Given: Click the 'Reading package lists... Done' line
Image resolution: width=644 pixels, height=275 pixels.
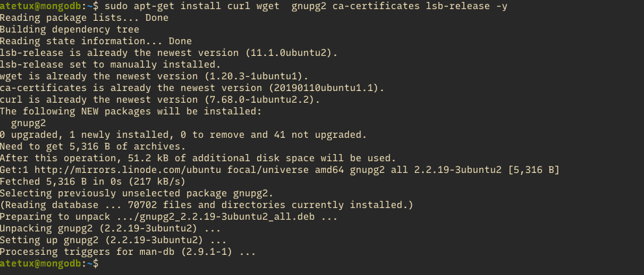Looking at the screenshot, I should point(84,18).
